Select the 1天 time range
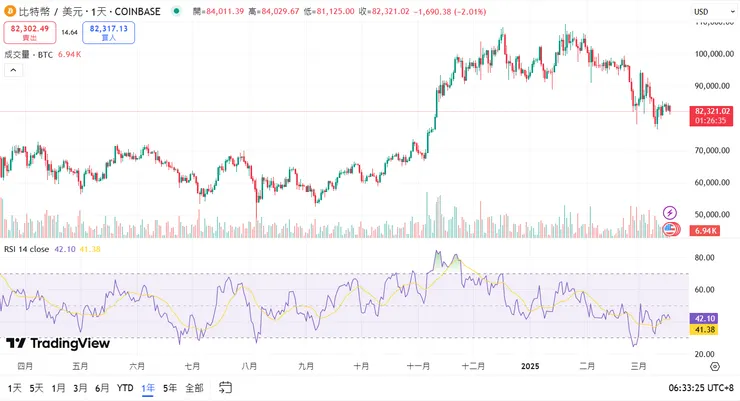 15,388
